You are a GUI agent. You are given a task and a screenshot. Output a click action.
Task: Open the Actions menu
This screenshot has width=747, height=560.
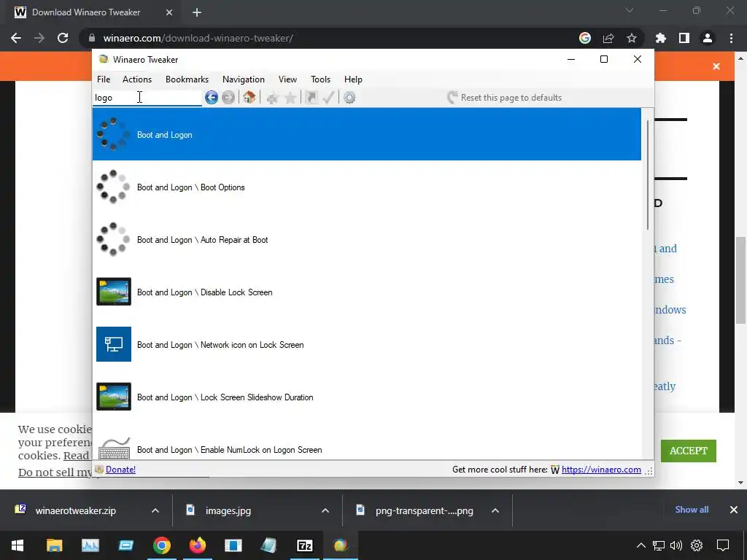(136, 79)
